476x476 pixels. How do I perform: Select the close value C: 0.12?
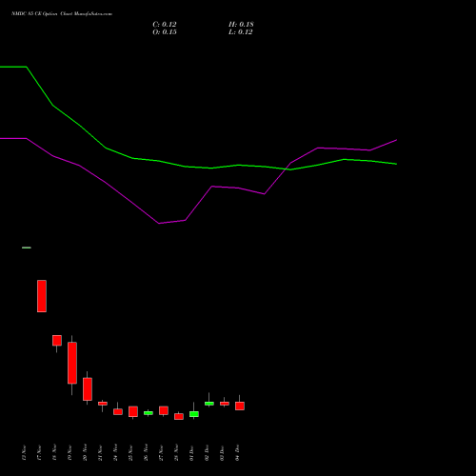coord(165,25)
